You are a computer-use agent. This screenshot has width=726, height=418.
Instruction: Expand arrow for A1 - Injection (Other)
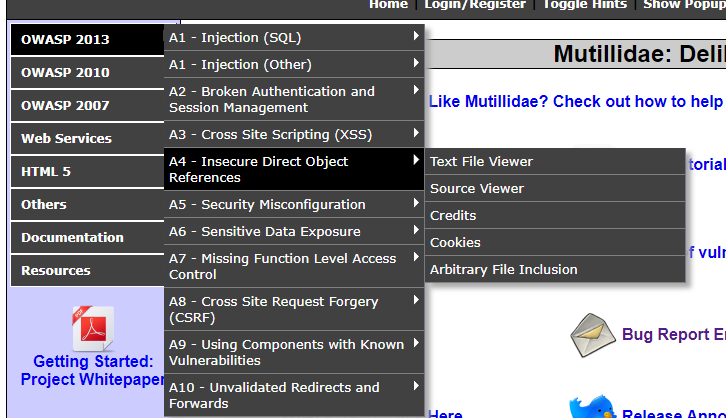[416, 62]
